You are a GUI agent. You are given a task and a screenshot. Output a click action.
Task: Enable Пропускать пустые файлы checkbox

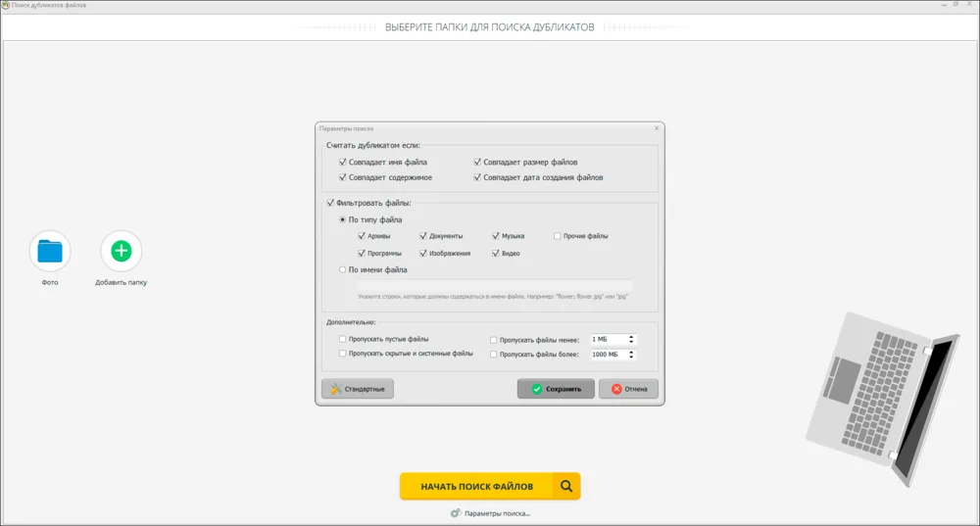pos(342,339)
